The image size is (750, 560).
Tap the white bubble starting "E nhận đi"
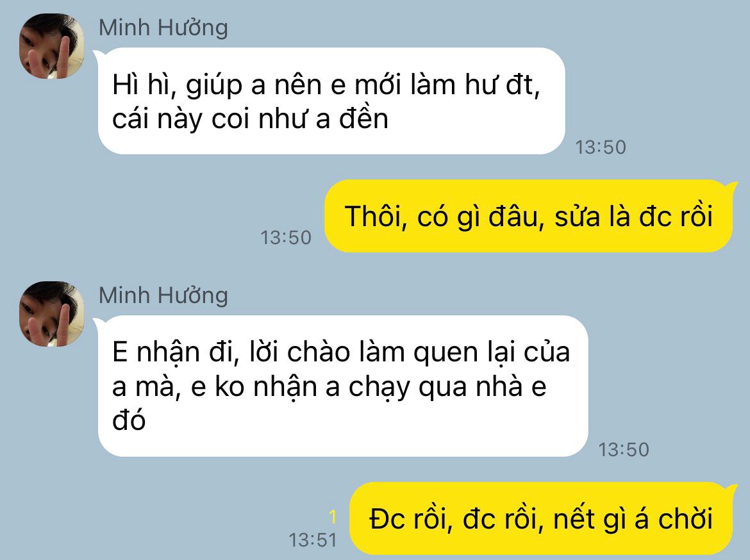[x=343, y=386]
